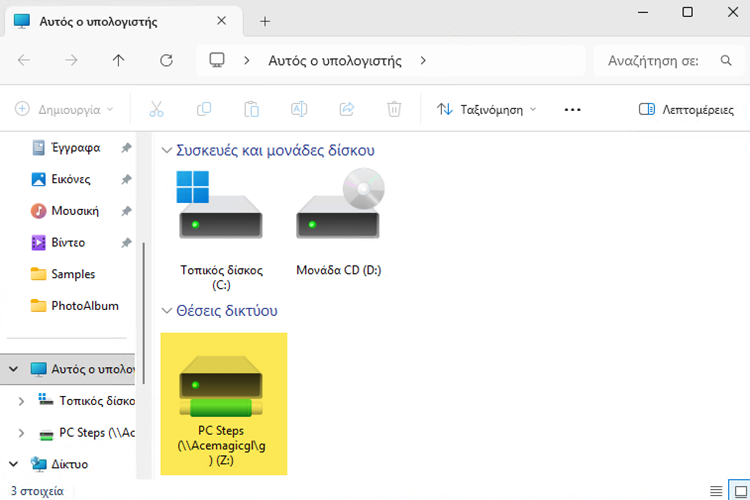
Task: Open the Δημιουργία new item dropdown
Action: click(x=64, y=109)
